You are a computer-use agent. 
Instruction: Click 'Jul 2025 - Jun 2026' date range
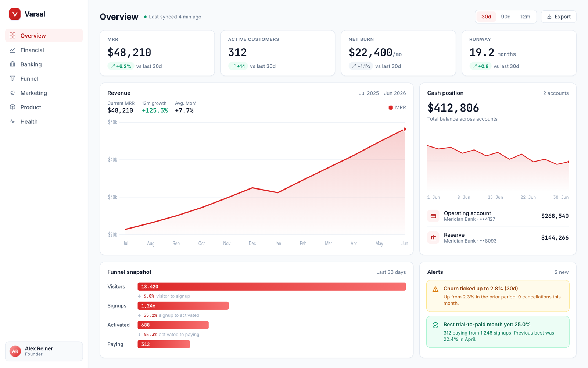[382, 93]
